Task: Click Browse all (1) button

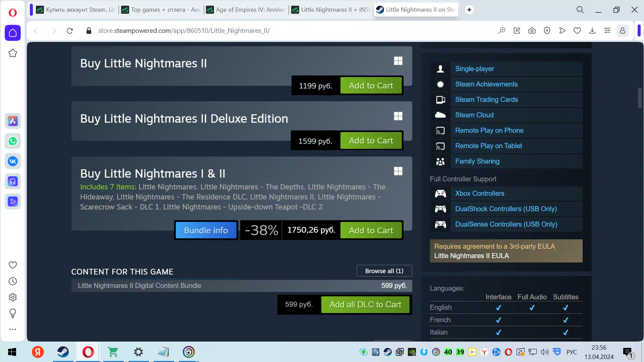Action: 384,271
